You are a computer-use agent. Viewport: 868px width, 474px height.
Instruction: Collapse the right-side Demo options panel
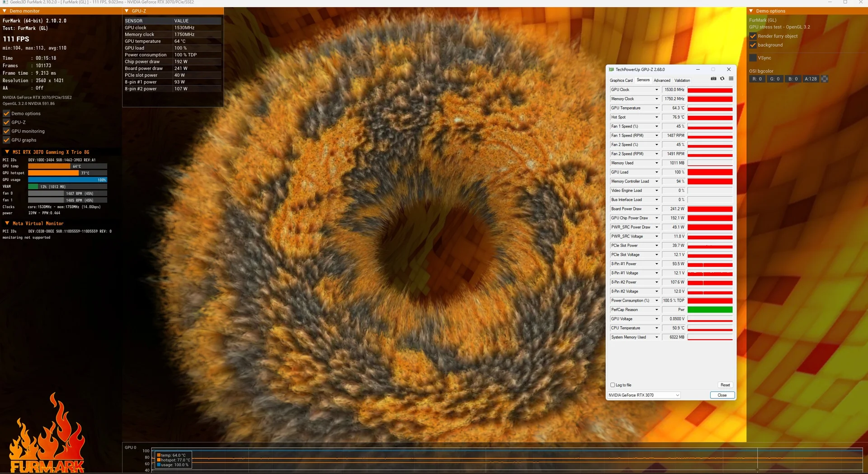[751, 11]
